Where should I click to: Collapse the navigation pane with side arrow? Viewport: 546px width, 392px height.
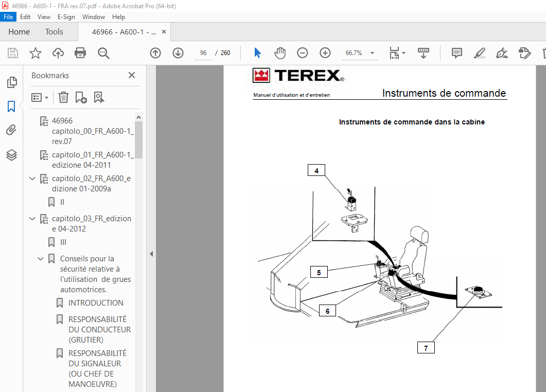(151, 254)
